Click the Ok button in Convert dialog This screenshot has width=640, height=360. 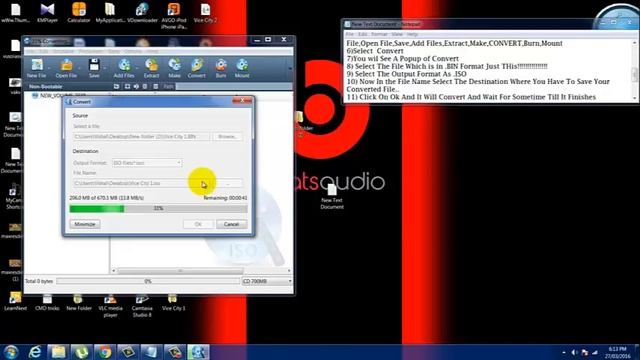pos(198,224)
